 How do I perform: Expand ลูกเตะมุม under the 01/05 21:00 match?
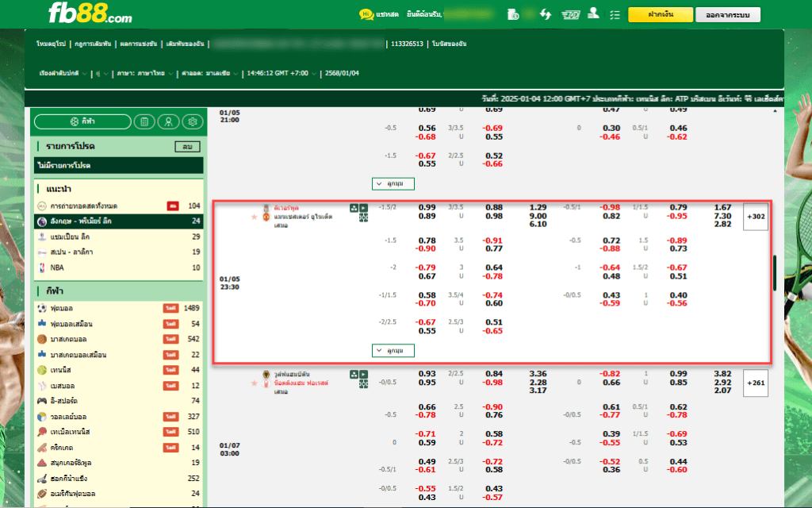[x=393, y=183]
